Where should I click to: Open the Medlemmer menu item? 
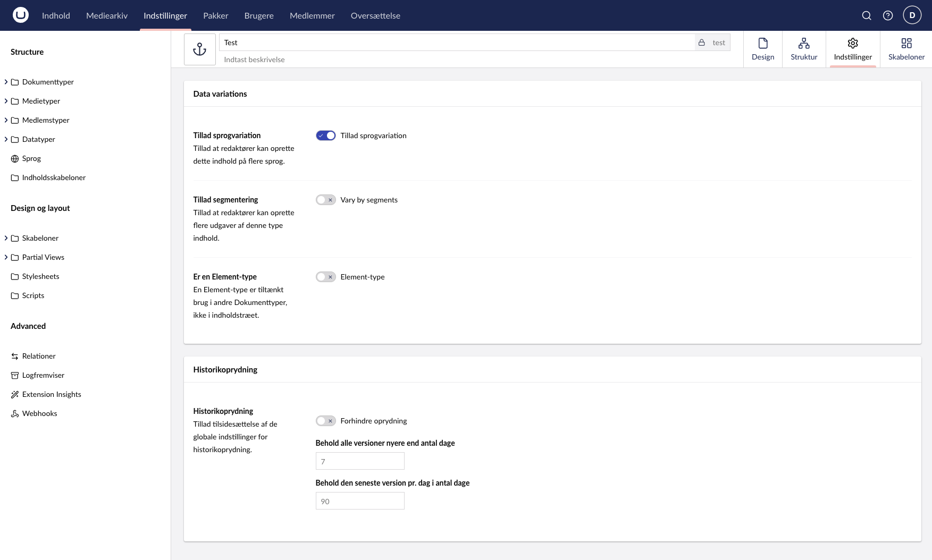point(312,15)
